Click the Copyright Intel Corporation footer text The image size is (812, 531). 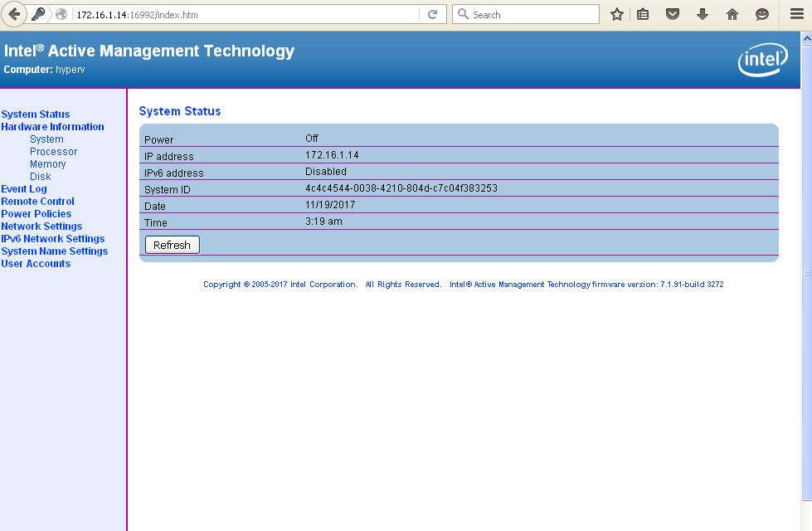(280, 285)
